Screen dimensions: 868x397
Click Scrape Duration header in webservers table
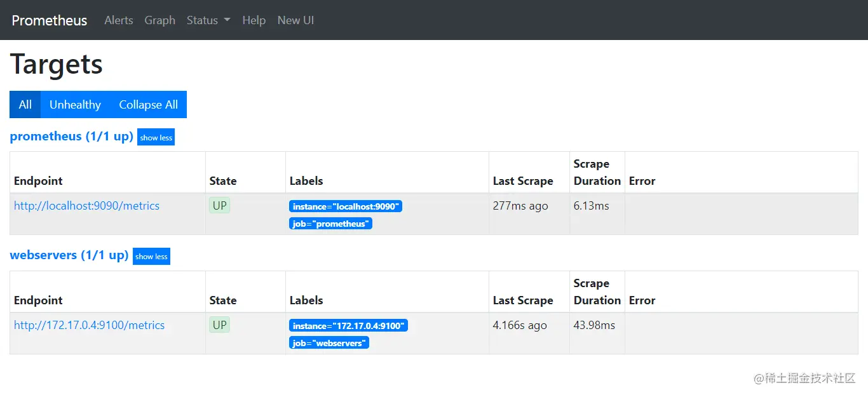pyautogui.click(x=597, y=292)
